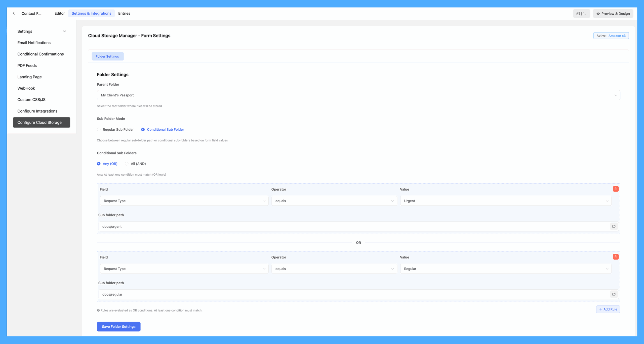The image size is (644, 344).
Task: Switch to the Entries tab
Action: 124,13
